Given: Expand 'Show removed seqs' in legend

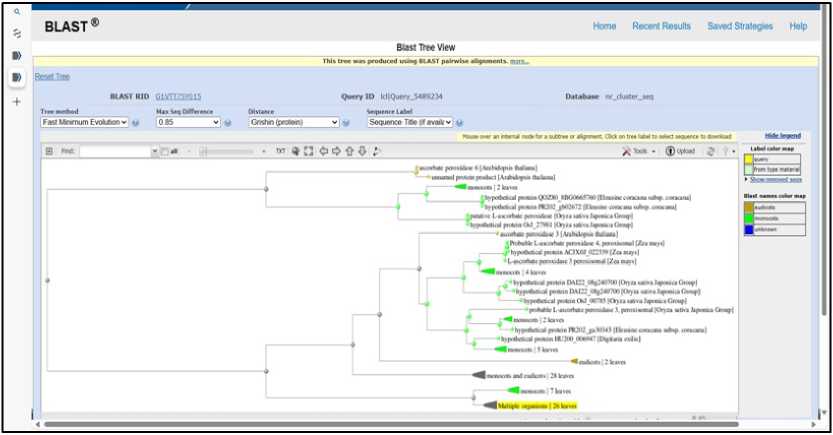Looking at the screenshot, I should click(775, 180).
